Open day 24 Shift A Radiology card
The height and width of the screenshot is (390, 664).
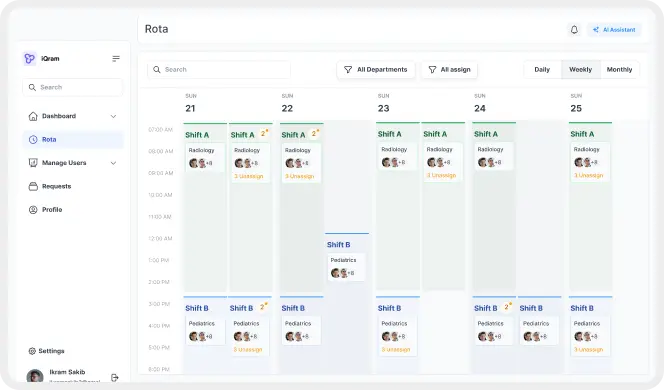[x=494, y=156]
